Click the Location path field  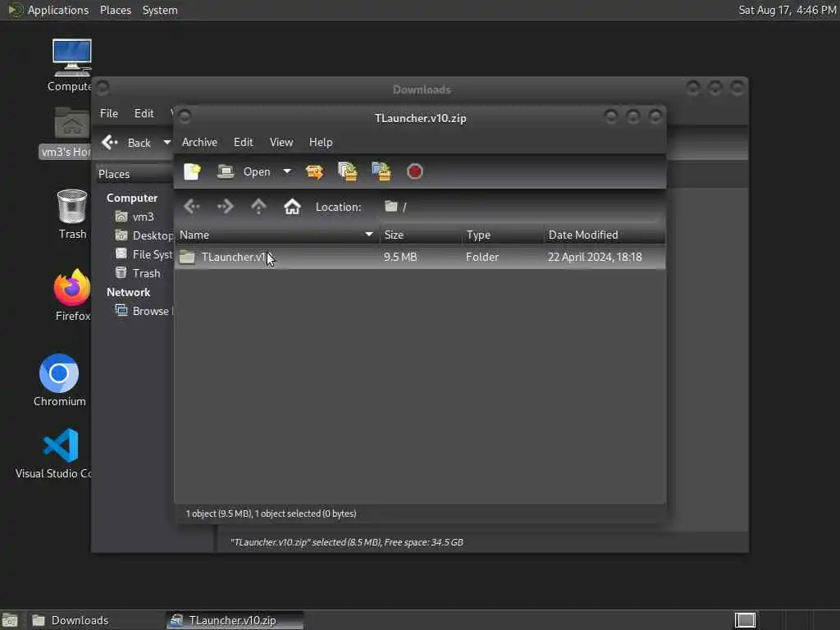click(521, 207)
